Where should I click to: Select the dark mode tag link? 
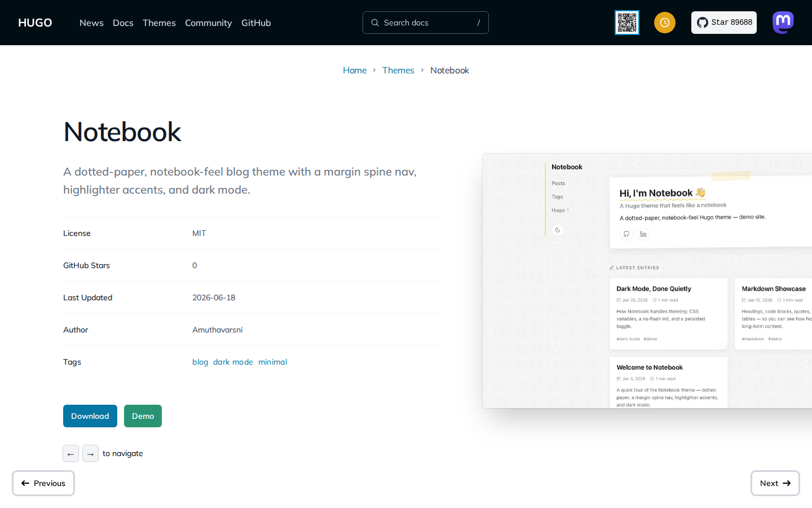coord(233,362)
